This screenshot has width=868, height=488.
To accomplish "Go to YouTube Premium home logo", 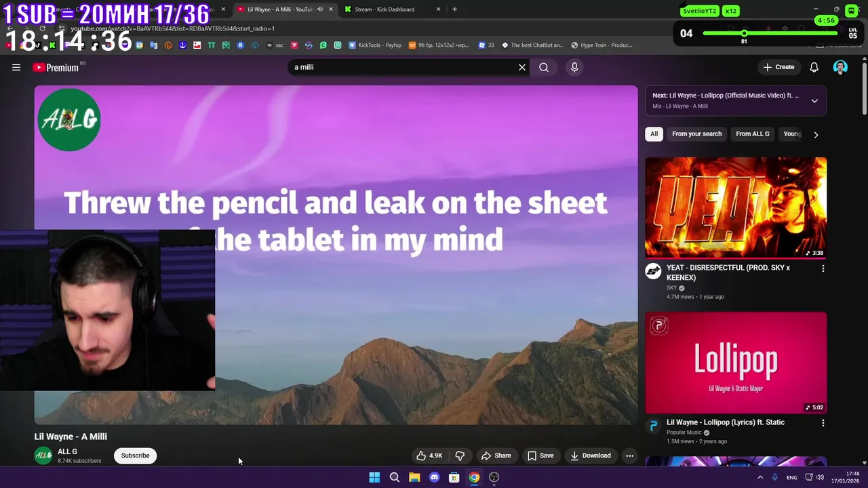I will click(x=56, y=67).
